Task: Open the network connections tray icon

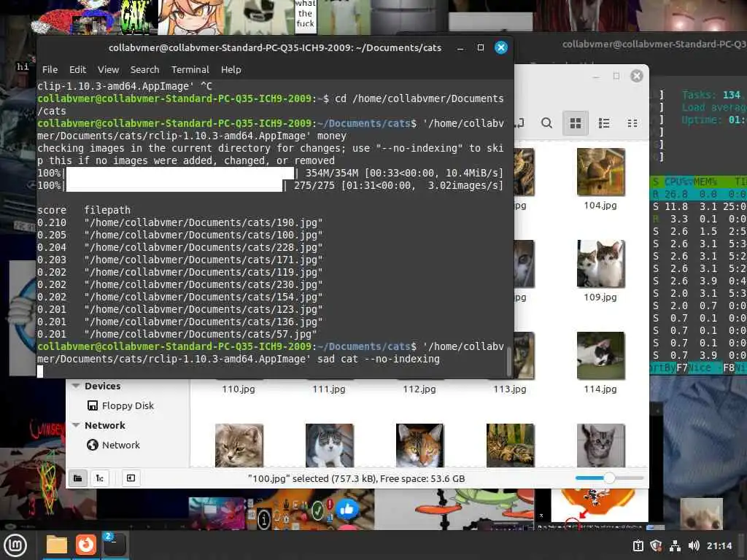Action: coord(675,546)
